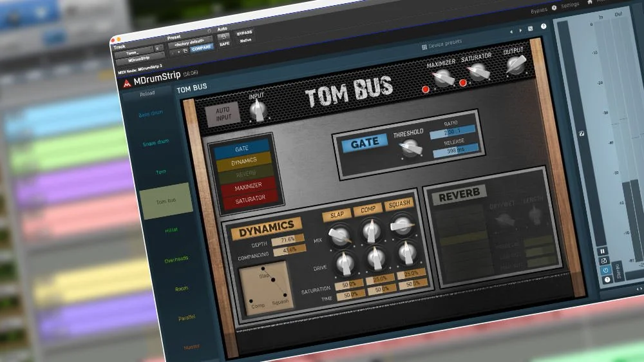The height and width of the screenshot is (362, 644).
Task: Open the MDrumStrip insert selector dropdown
Action: (139, 59)
